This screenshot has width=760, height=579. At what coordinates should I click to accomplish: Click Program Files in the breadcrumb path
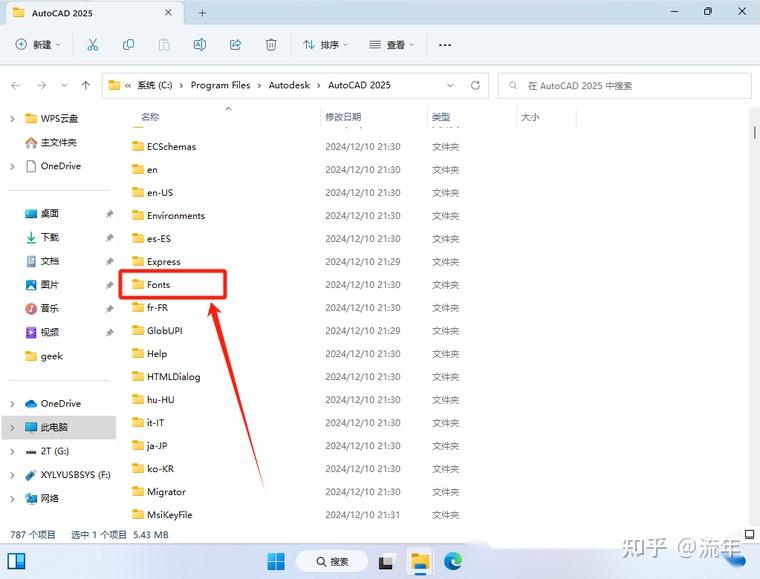(221, 85)
